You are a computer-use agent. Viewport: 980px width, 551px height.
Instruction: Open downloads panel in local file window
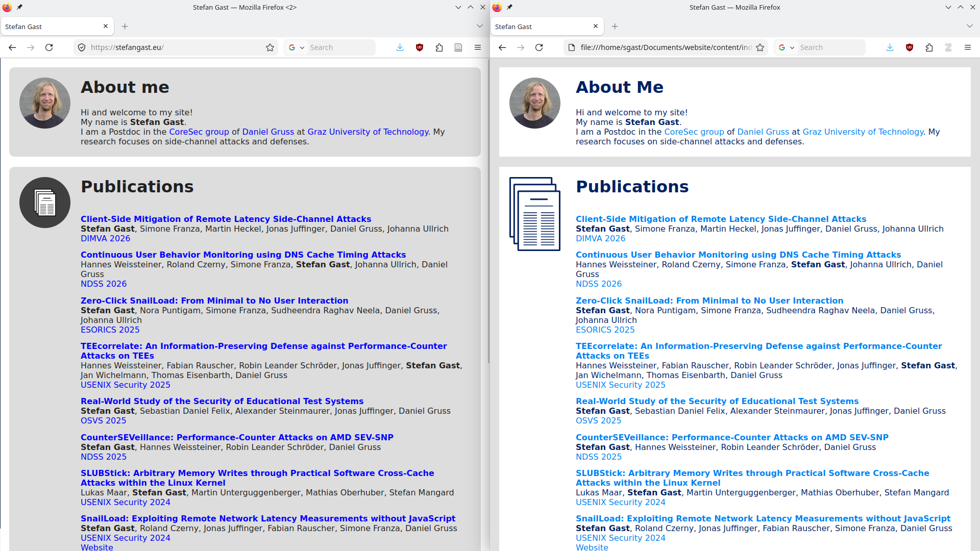tap(890, 47)
